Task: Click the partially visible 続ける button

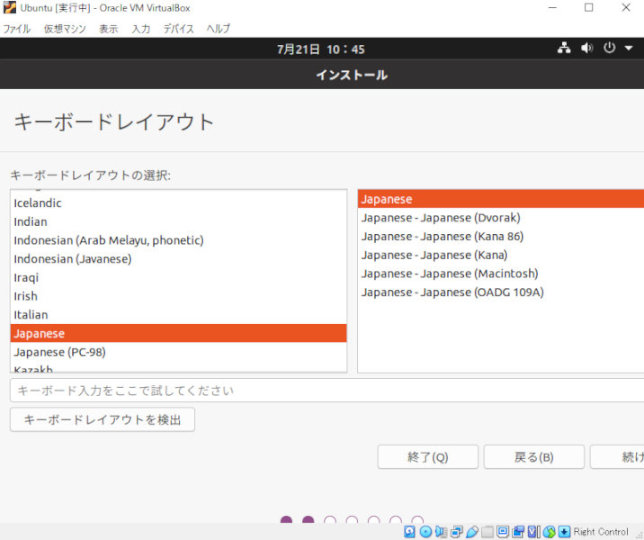Action: tap(617, 457)
